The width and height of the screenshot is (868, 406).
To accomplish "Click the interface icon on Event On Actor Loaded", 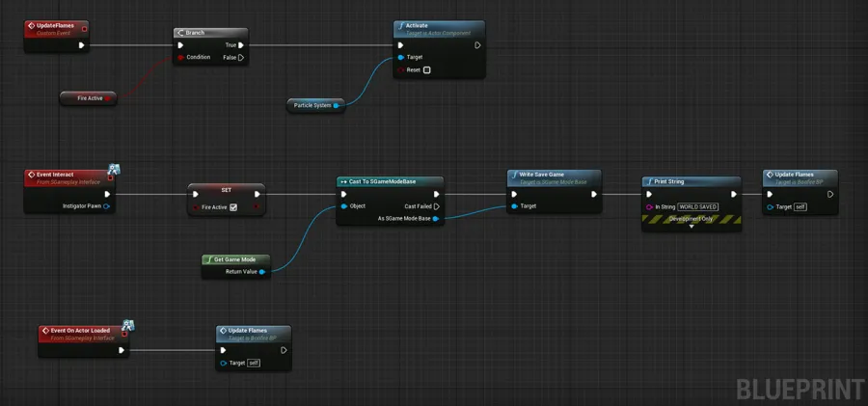I will click(x=127, y=326).
